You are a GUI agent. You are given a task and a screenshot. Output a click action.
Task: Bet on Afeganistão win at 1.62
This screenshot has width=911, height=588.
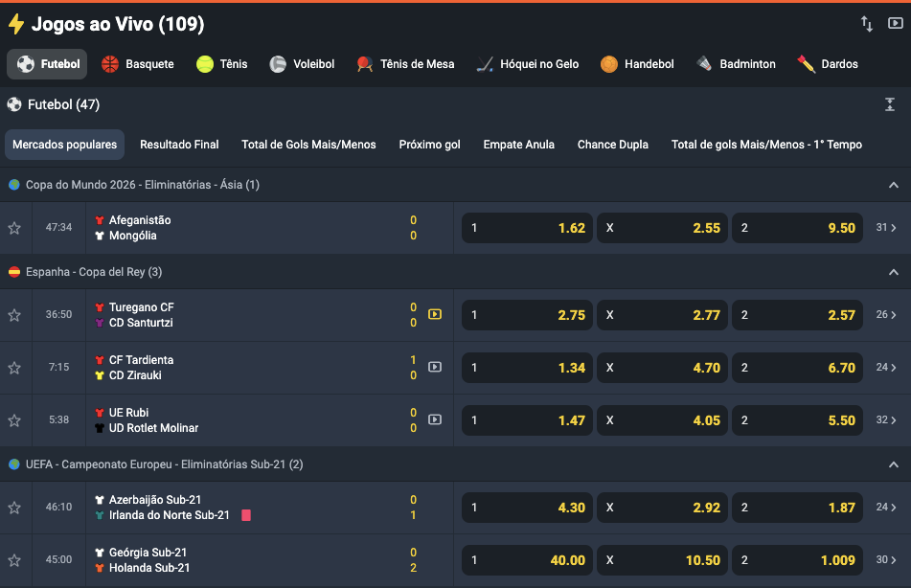[527, 228]
